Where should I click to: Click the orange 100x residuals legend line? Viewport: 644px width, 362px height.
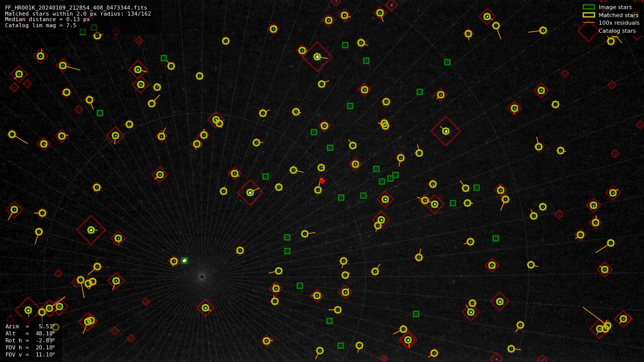[x=589, y=23]
